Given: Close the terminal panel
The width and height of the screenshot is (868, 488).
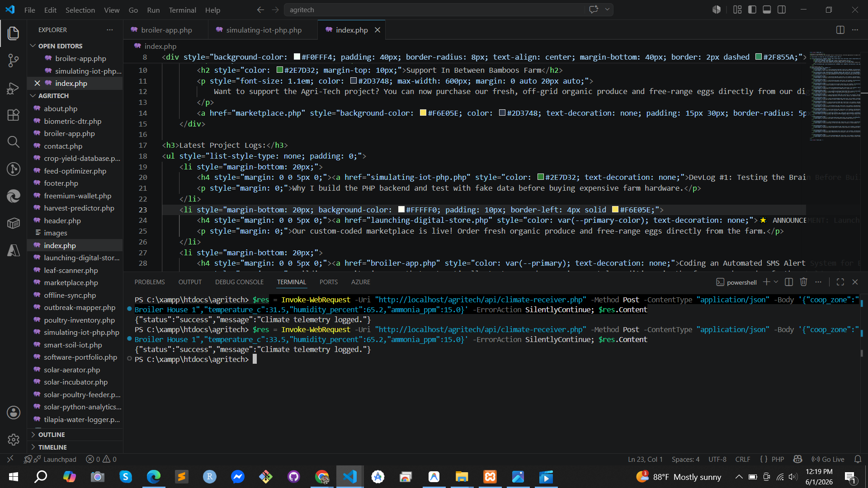Looking at the screenshot, I should pos(855,282).
